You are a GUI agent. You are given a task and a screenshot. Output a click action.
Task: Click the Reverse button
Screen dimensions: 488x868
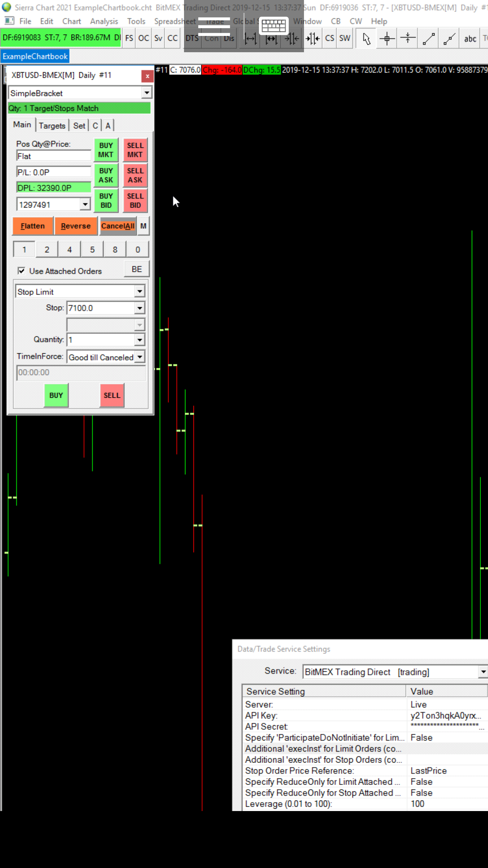pos(76,226)
